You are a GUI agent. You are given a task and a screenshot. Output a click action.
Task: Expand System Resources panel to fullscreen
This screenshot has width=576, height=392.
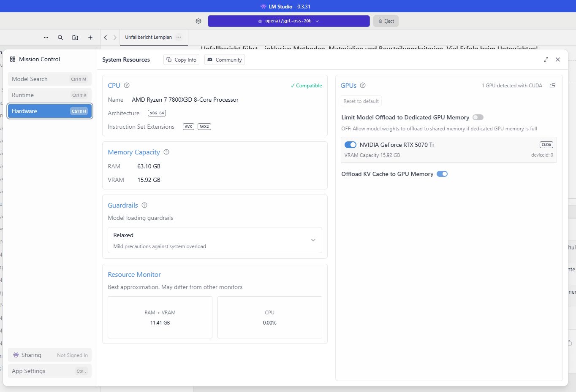tap(546, 59)
